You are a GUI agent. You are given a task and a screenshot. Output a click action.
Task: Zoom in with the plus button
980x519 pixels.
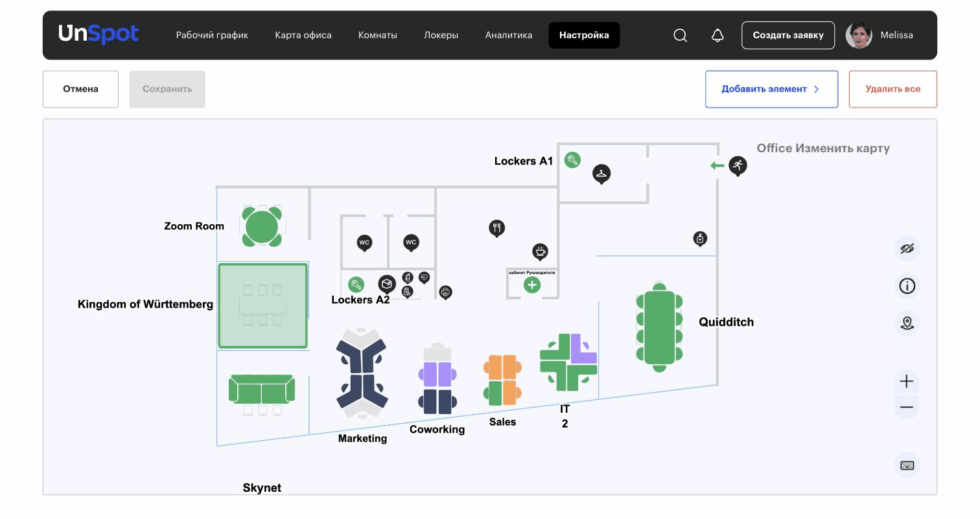pyautogui.click(x=907, y=381)
